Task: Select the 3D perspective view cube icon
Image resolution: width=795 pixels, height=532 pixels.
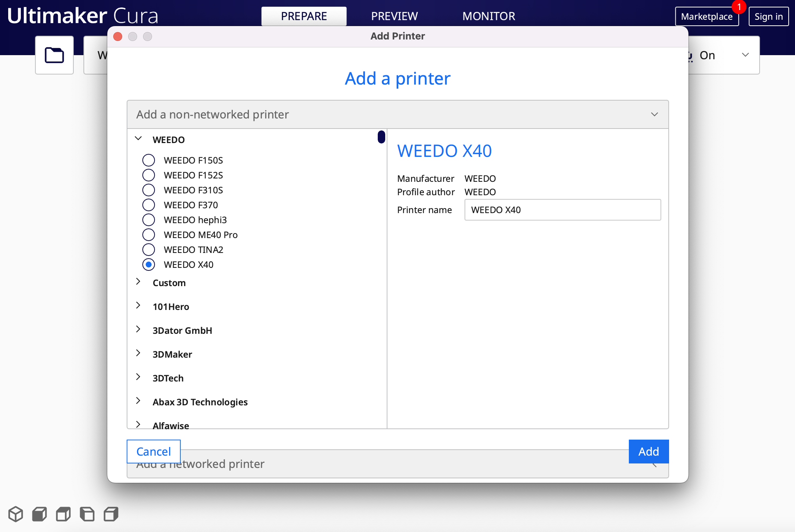Action: click(16, 514)
